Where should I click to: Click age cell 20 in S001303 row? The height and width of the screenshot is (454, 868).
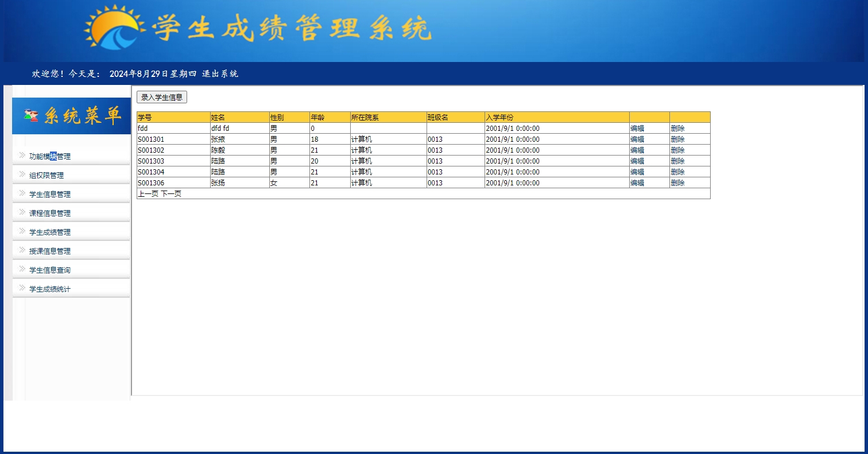point(330,161)
